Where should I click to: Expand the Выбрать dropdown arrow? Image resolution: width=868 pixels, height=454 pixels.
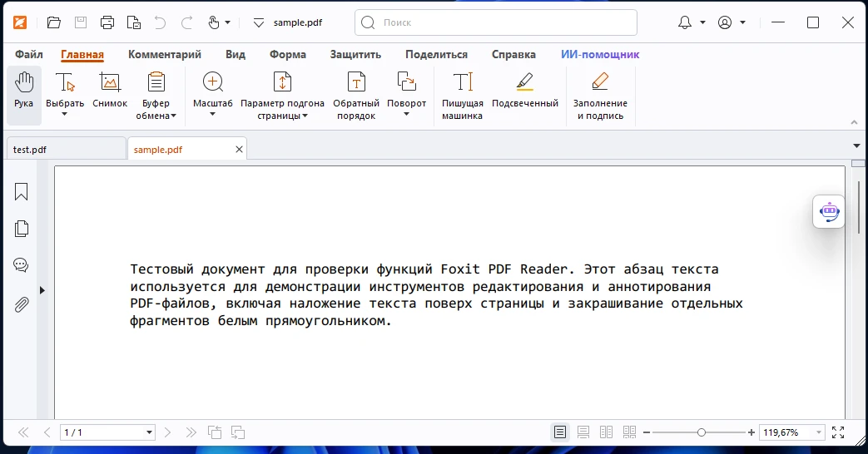pyautogui.click(x=64, y=115)
